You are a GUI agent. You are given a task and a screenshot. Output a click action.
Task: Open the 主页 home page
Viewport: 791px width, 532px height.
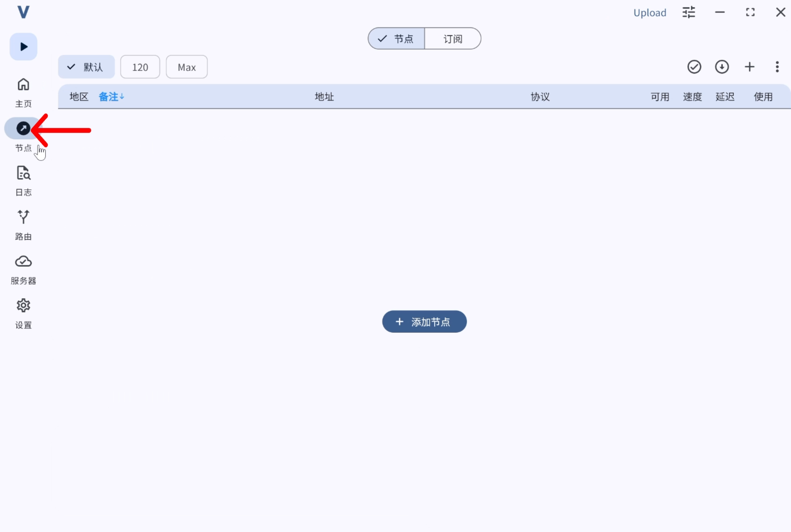click(24, 93)
